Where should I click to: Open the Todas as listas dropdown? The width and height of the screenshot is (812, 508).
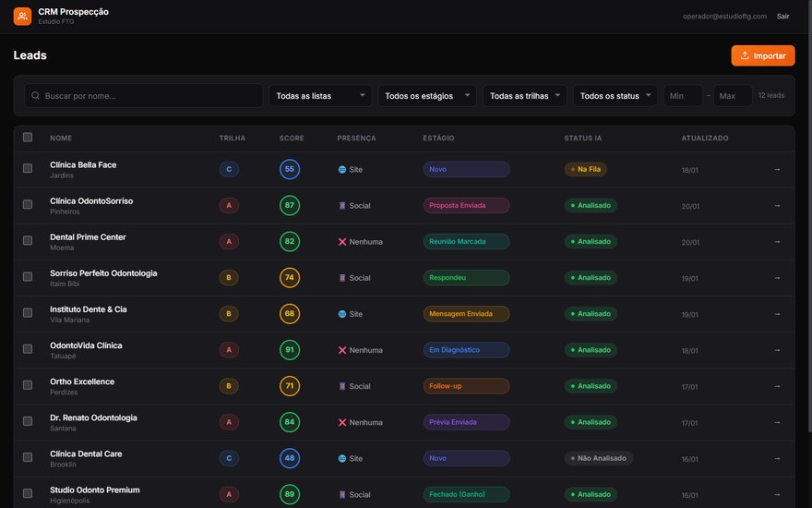tap(320, 96)
